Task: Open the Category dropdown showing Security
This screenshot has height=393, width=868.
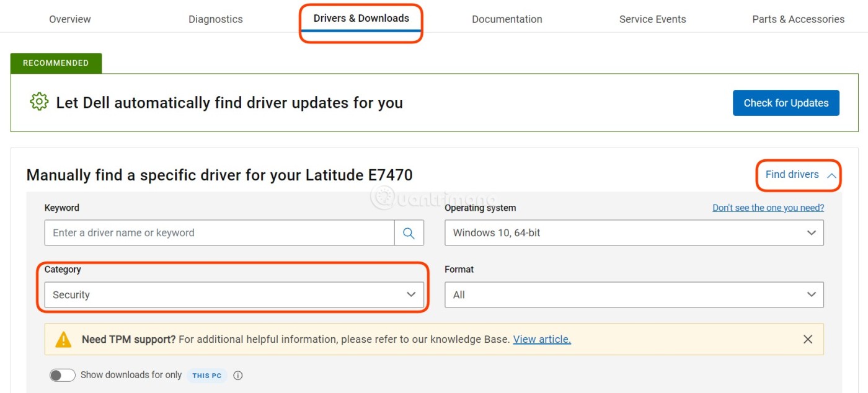Action: 234,295
